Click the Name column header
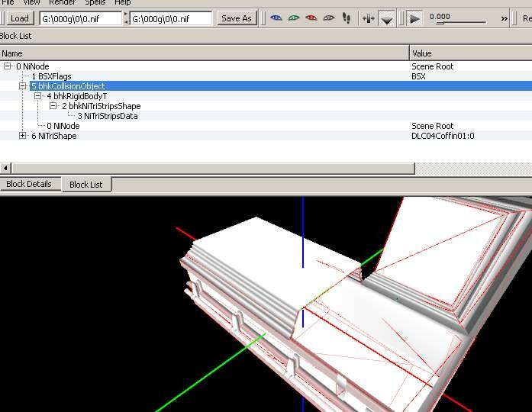Screen dimensions: 532x412 (205, 53)
